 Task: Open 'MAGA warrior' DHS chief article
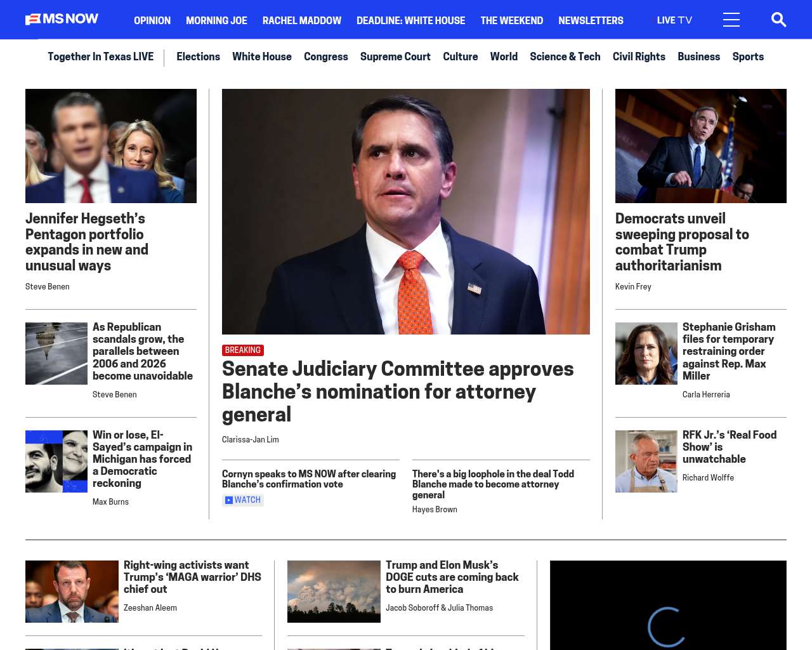click(x=192, y=577)
